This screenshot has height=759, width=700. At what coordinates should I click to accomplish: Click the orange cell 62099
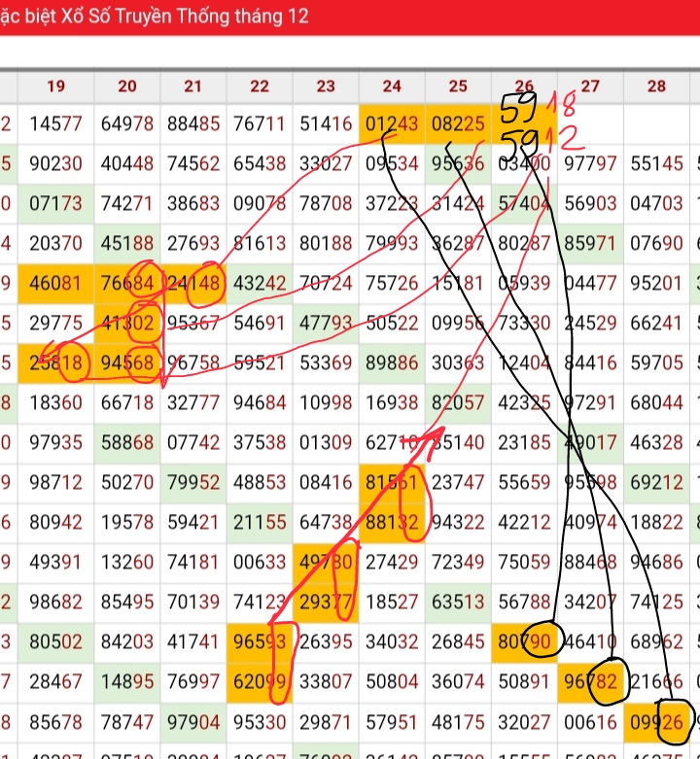260,681
